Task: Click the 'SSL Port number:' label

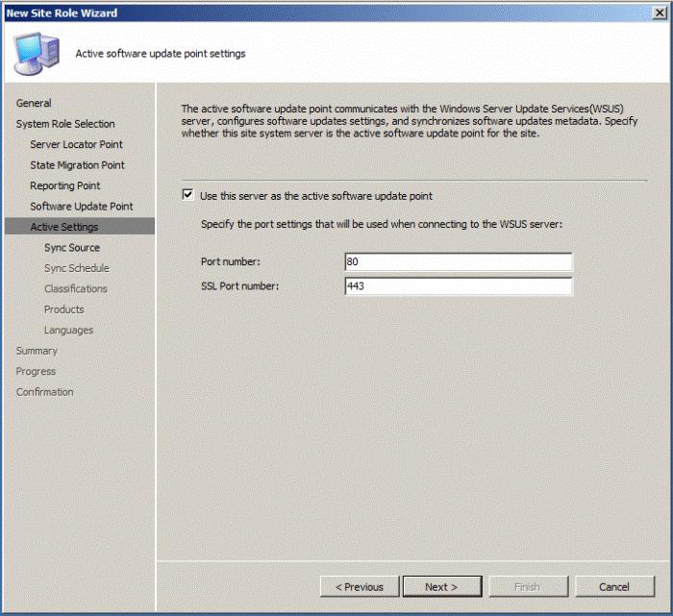Action: [240, 286]
